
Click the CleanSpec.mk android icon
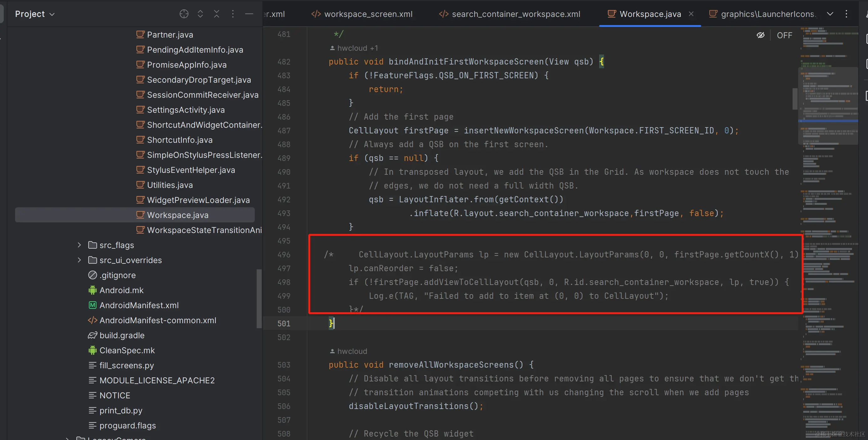(92, 350)
